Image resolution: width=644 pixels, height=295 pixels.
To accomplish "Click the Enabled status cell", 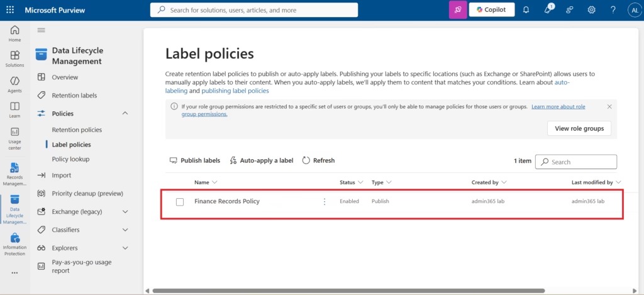I will [x=349, y=201].
